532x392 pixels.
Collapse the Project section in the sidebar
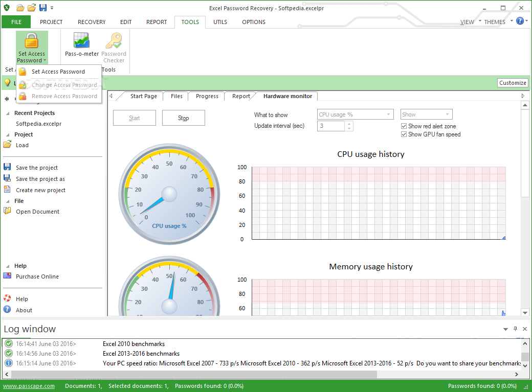(x=8, y=134)
